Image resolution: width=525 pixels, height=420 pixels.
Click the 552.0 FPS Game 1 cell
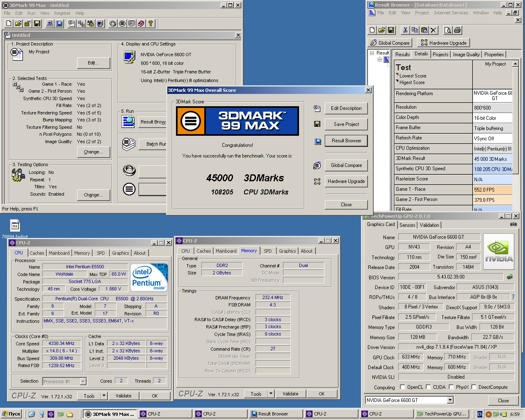click(x=493, y=190)
